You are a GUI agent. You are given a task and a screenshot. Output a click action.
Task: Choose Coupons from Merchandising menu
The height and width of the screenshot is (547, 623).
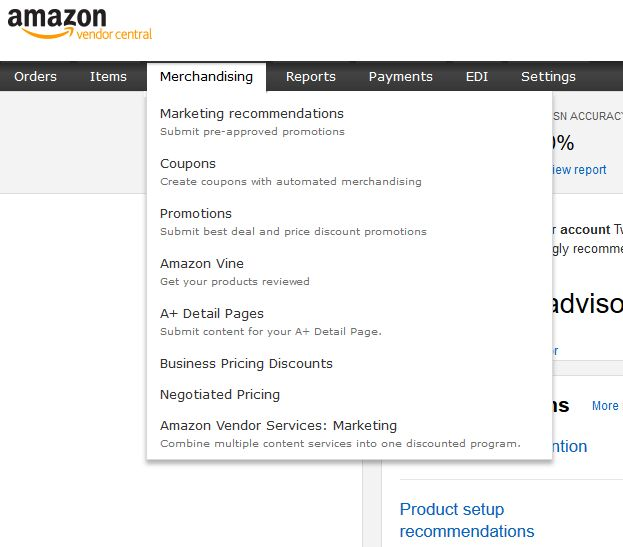click(x=290, y=172)
